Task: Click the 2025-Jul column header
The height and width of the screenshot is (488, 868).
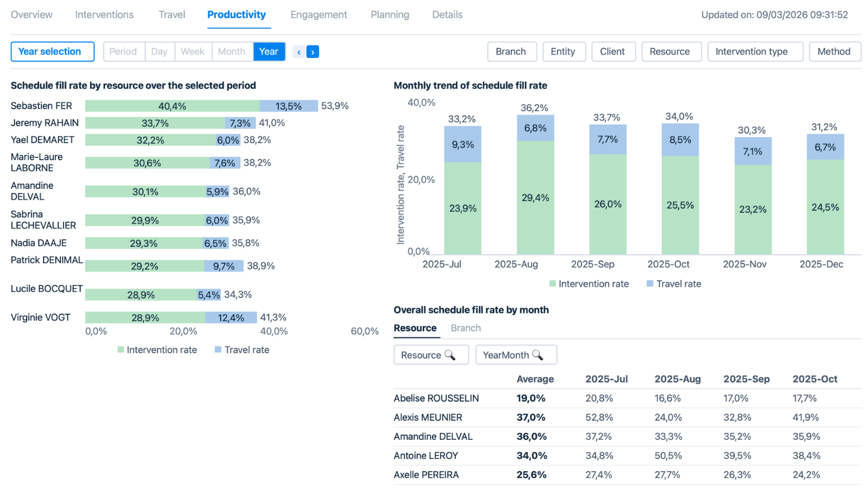Action: [x=607, y=379]
